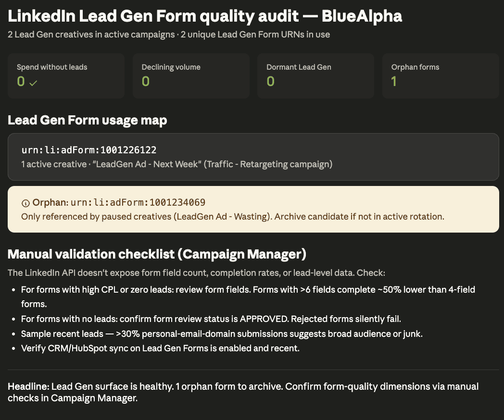This screenshot has width=504, height=420.
Task: Click the 'LinkedIn API doesn't expose' intro sentence
Action: tap(196, 273)
